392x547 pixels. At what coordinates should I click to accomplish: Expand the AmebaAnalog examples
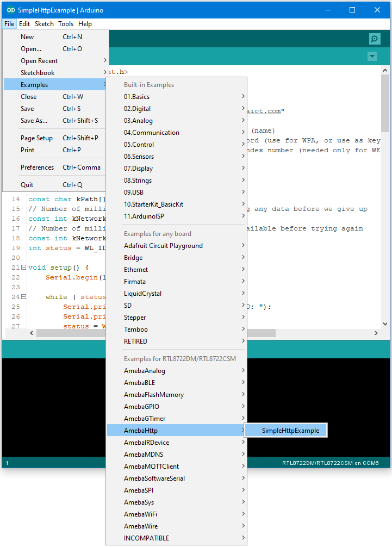(x=177, y=371)
